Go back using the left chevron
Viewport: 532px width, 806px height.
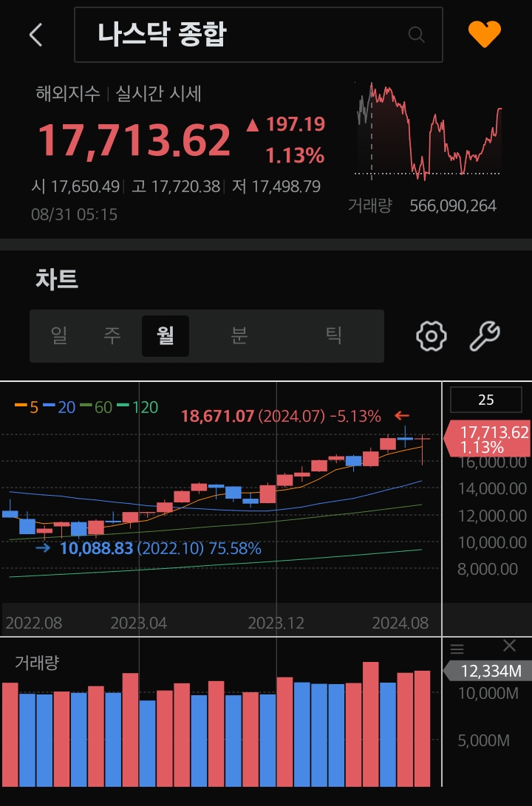point(36,35)
